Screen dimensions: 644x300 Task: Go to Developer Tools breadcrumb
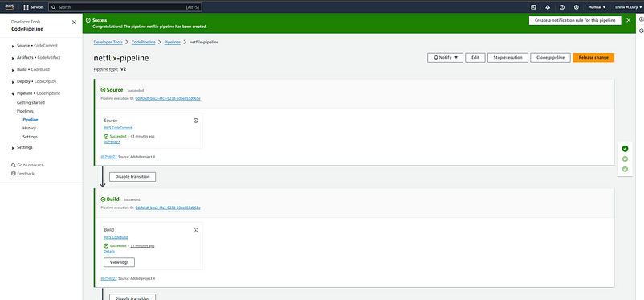click(x=108, y=42)
